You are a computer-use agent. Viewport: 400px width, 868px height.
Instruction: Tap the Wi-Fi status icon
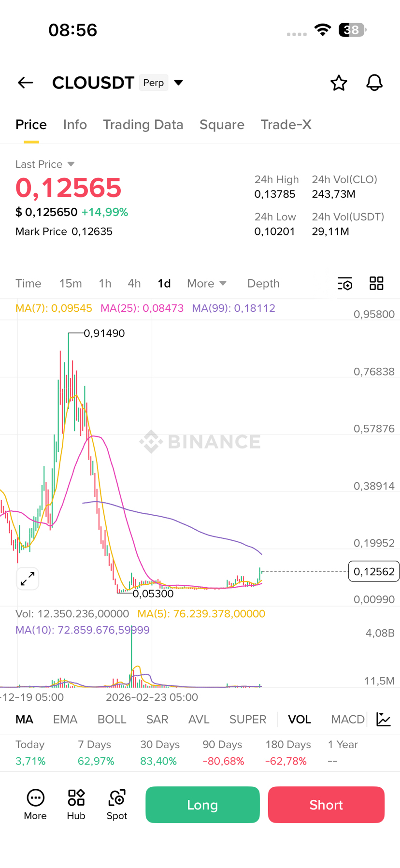[322, 30]
